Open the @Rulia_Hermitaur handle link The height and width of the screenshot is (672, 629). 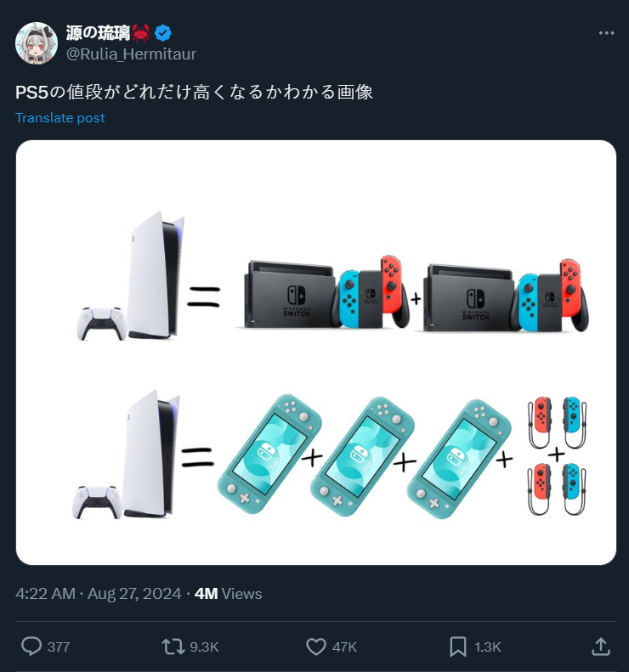tap(131, 54)
